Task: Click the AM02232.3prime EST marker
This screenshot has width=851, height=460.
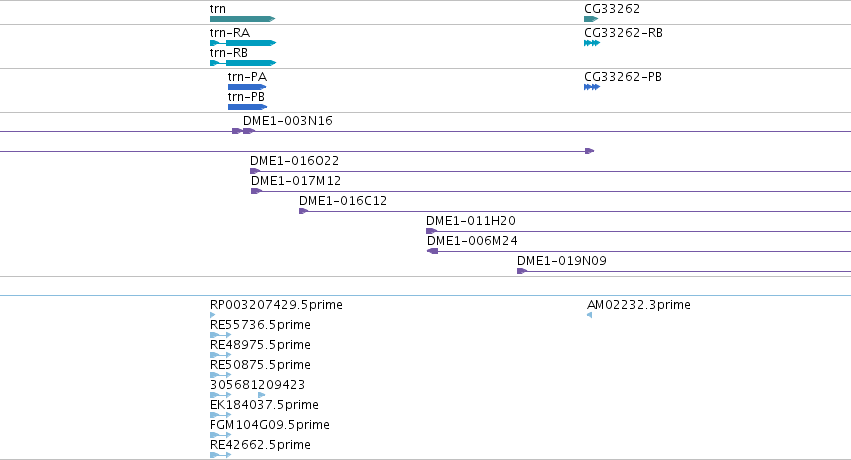Action: [589, 315]
